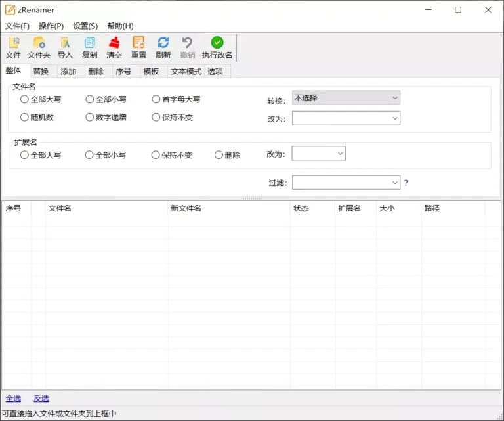Sort by the 文件名 column header
The width and height of the screenshot is (504, 421).
[106, 208]
